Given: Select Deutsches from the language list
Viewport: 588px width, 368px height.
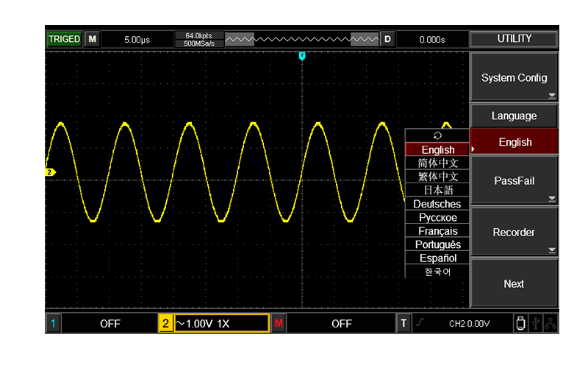Looking at the screenshot, I should coord(437,204).
